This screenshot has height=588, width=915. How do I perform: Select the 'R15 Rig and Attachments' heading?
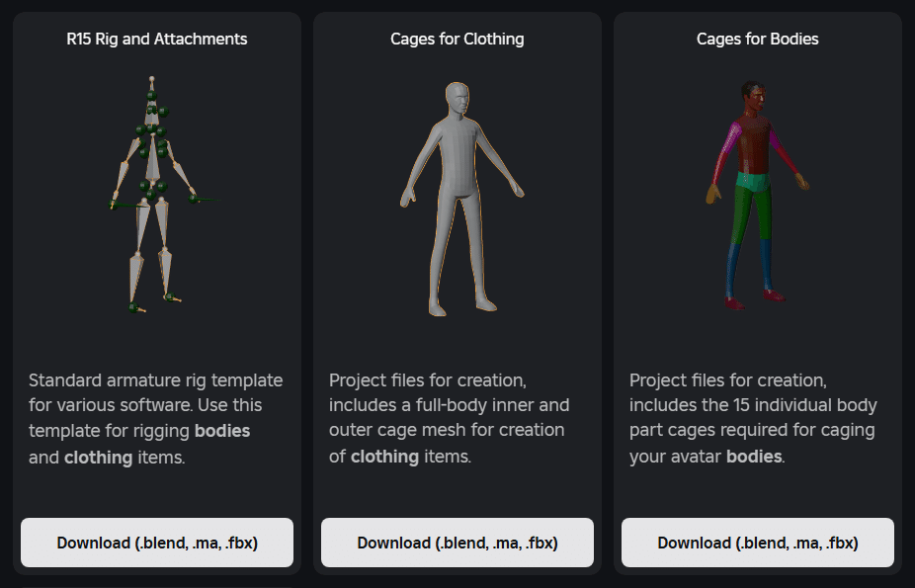coord(157,40)
